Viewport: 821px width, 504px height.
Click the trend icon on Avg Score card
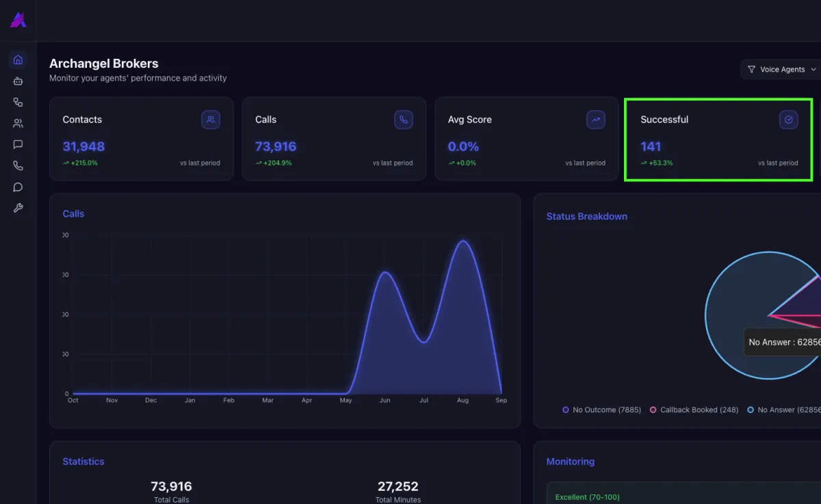click(x=596, y=120)
